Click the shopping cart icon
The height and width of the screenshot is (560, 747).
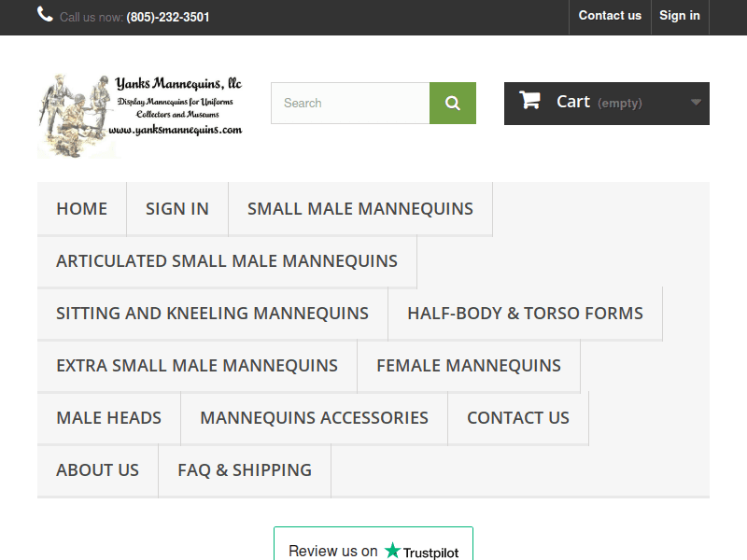(x=530, y=101)
